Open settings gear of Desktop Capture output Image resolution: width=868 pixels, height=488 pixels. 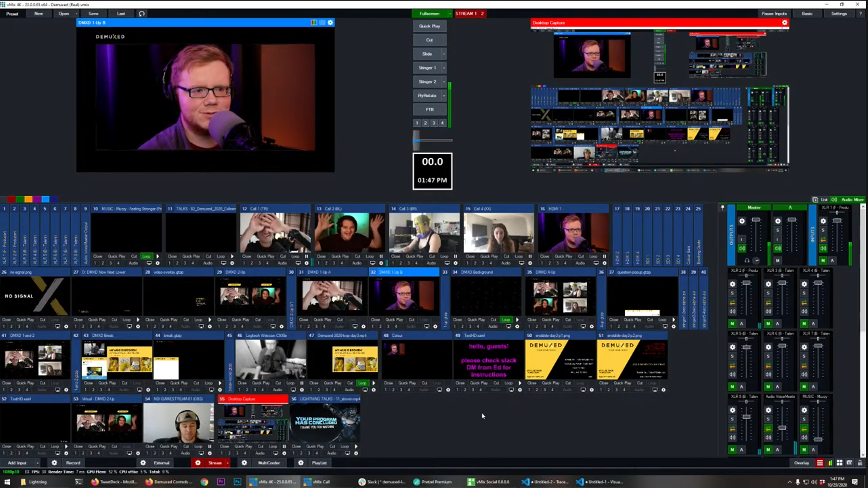pyautogui.click(x=784, y=23)
